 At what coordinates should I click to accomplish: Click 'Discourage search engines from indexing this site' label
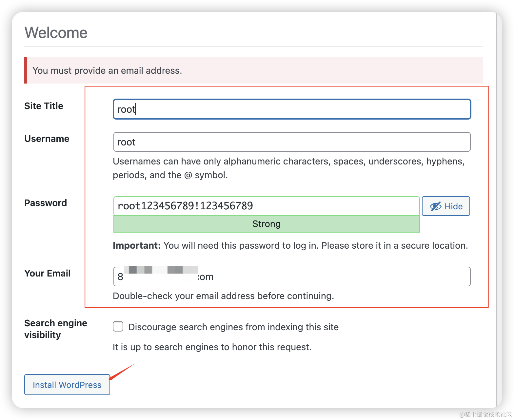pos(233,327)
